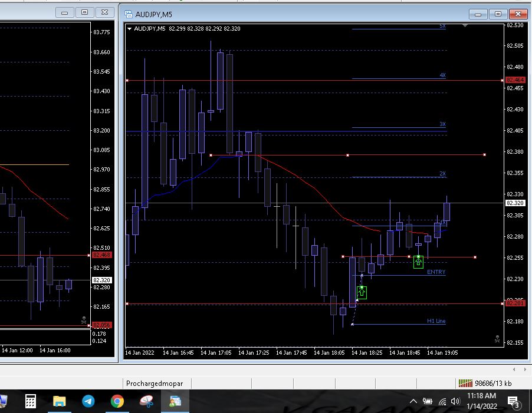The image size is (532, 413).
Task: Launch Google Chrome from the taskbar
Action: [117, 401]
